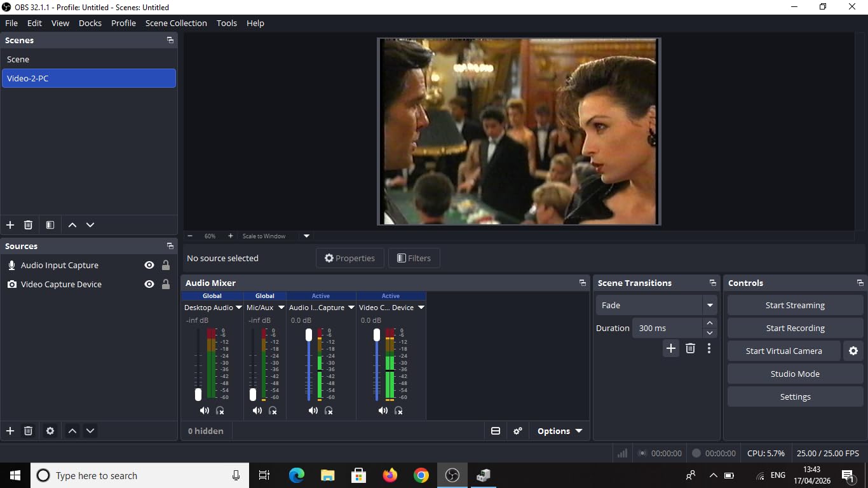Toggle monitoring headphones for Desktop Audio

(220, 410)
